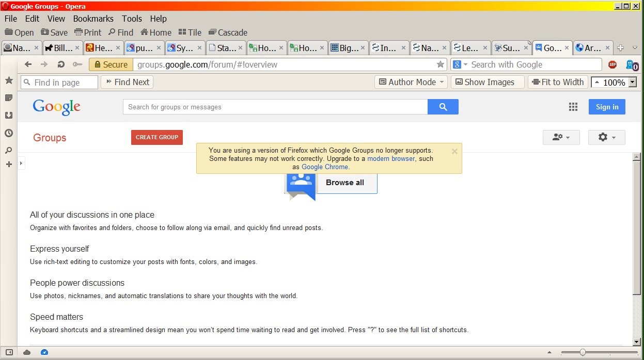Bookmark page with the address bar star
Image resolution: width=644 pixels, height=360 pixels.
point(441,64)
